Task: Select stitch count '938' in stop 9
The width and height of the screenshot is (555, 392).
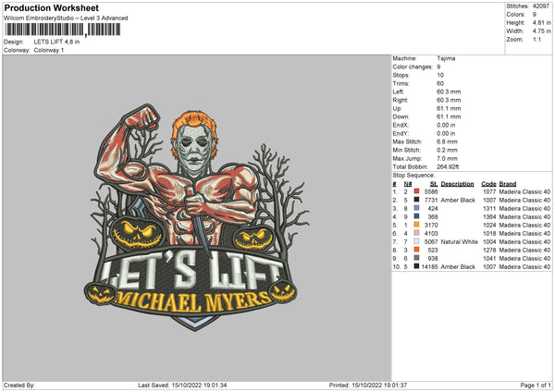Action: pyautogui.click(x=433, y=259)
